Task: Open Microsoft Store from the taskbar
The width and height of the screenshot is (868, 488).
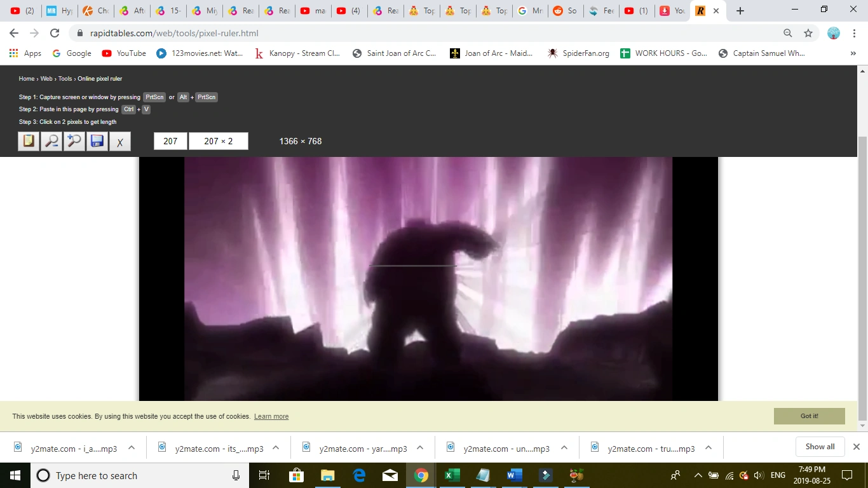Action: tap(297, 475)
